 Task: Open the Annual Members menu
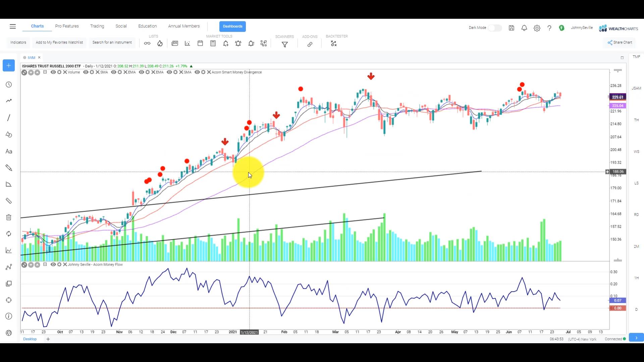[184, 26]
